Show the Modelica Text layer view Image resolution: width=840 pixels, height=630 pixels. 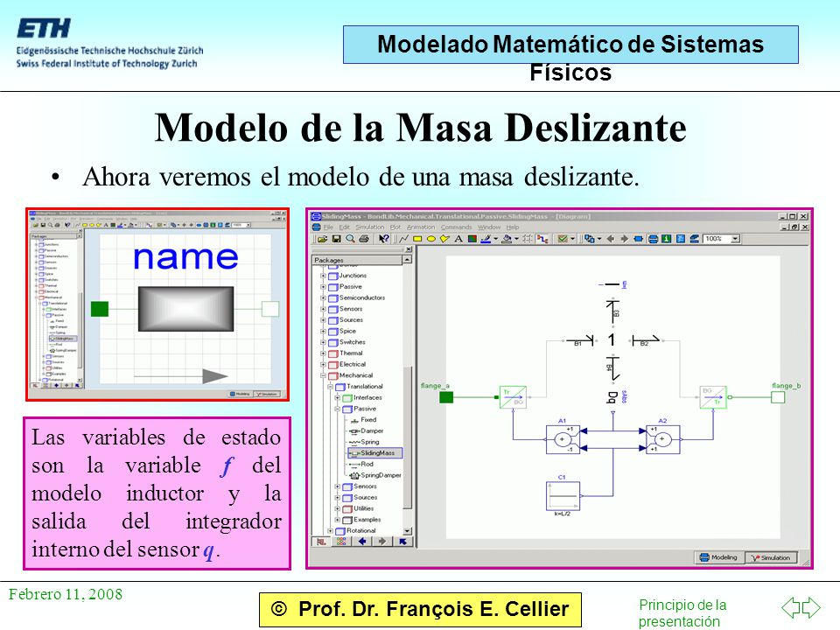tap(681, 239)
